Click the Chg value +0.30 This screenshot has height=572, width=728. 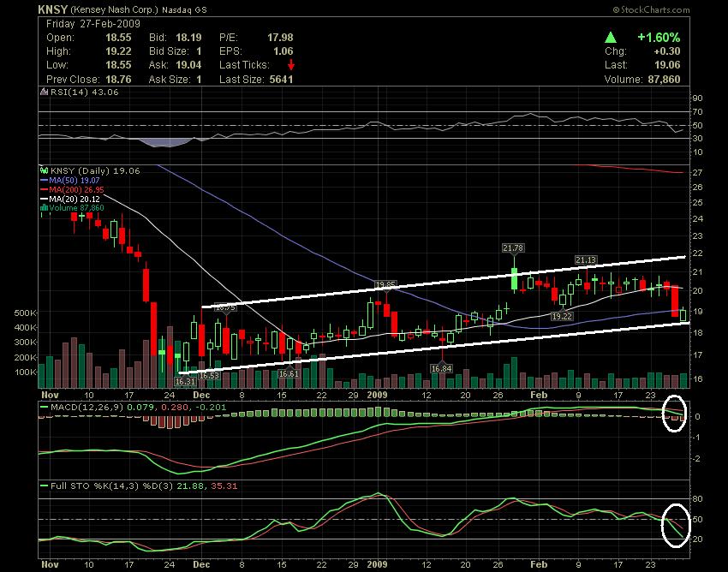point(666,51)
